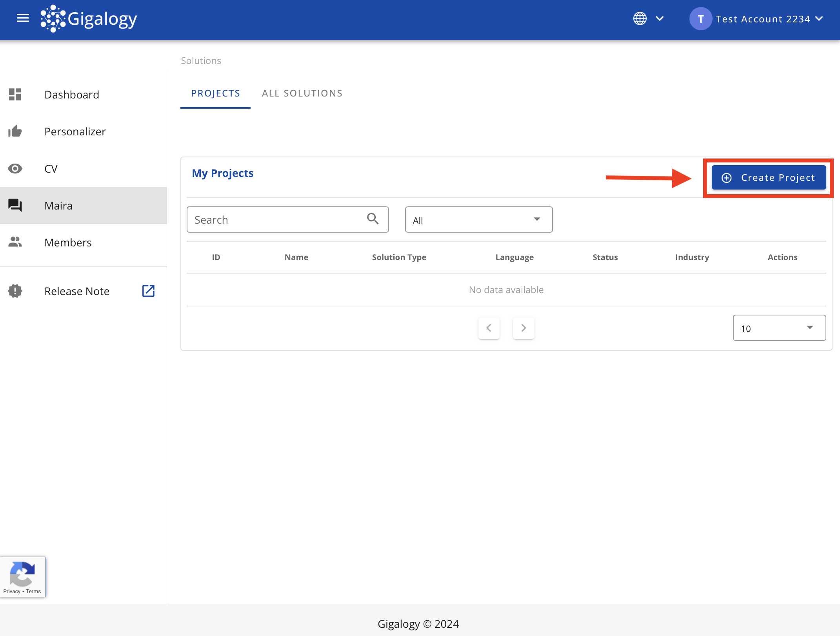Open the language globe selector
Screen dimensions: 840x636
(640, 18)
